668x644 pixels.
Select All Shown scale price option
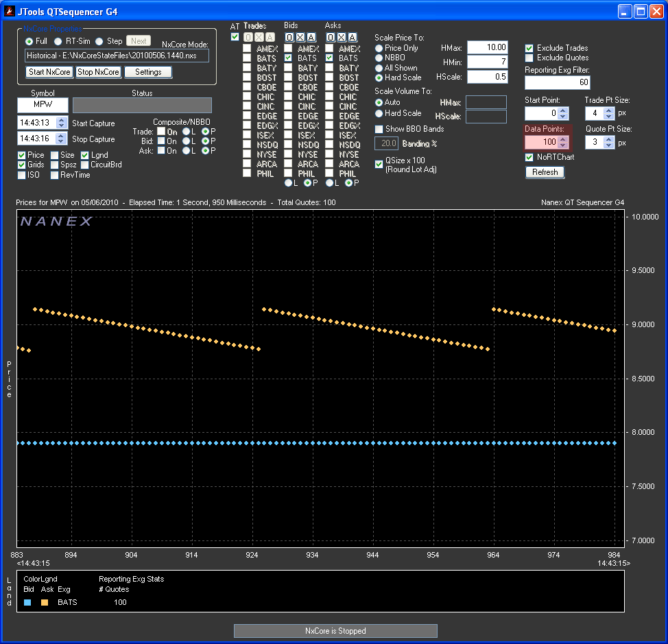[379, 68]
